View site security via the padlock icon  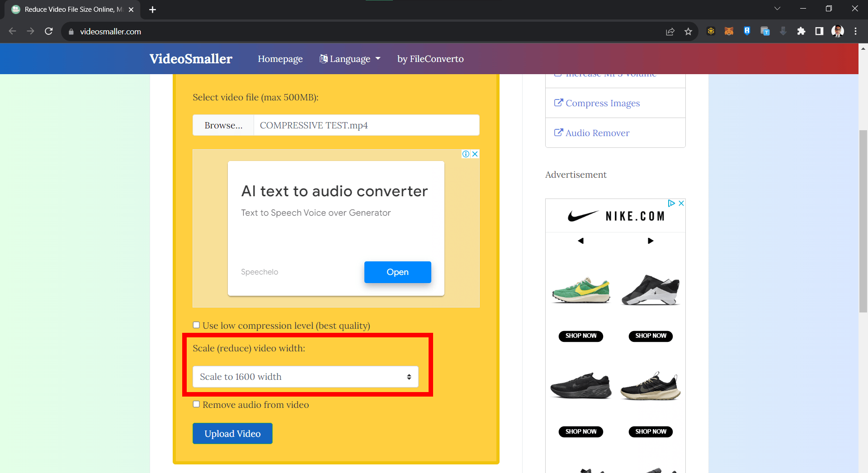pyautogui.click(x=71, y=32)
